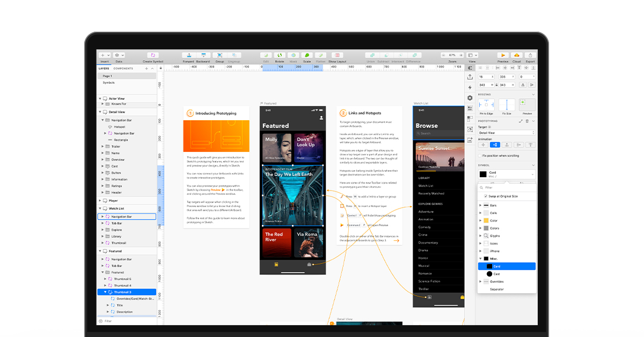Screen dimensions: 644x337
Task: Click the Group layers icon
Action: (x=219, y=55)
